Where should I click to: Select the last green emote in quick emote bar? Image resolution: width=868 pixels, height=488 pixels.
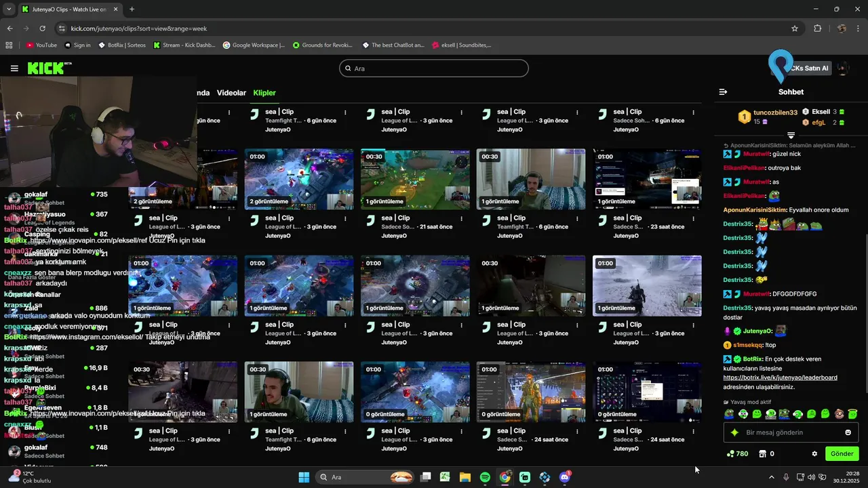852,414
